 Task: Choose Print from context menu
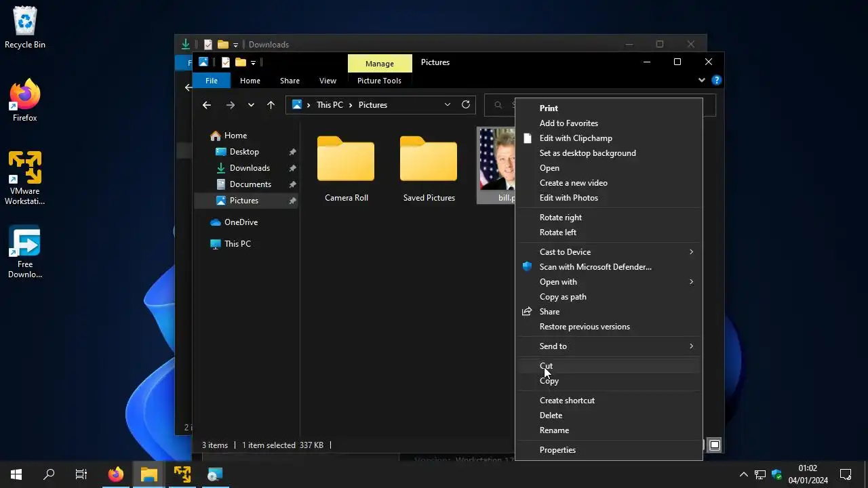(x=549, y=108)
